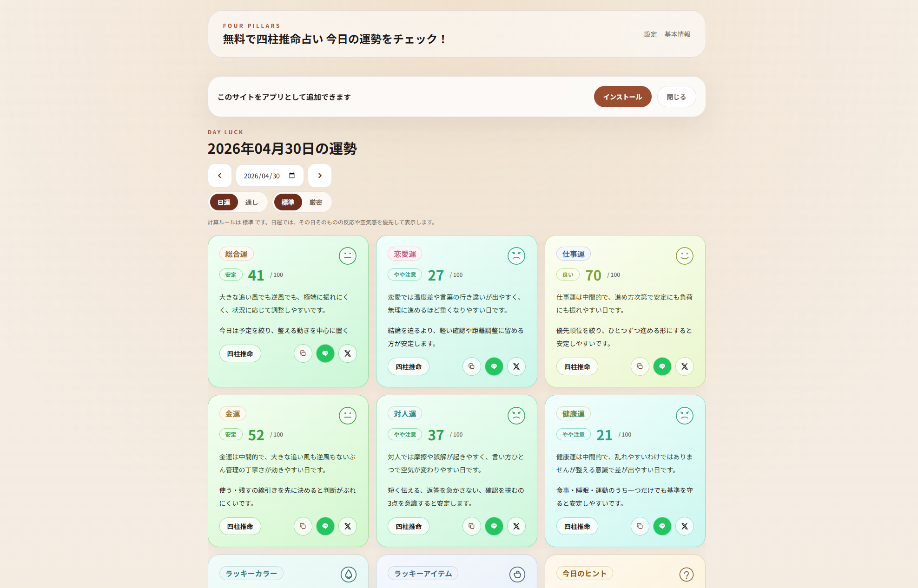Select the 日運 mode
Screen dimensions: 918x588
point(224,202)
